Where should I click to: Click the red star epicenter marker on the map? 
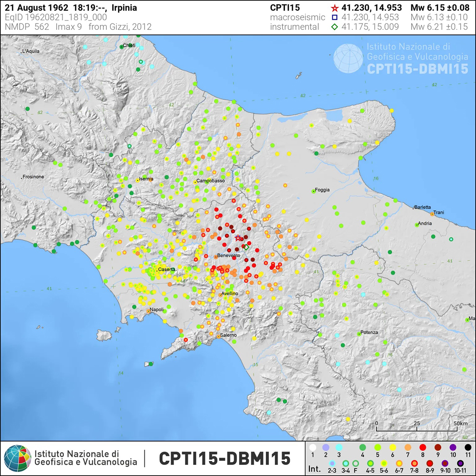238,238
